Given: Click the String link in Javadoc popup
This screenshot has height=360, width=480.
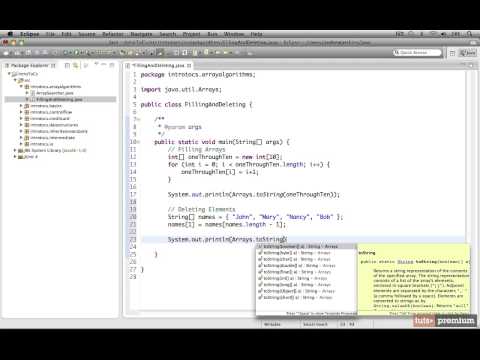Looking at the screenshot, I should click(x=405, y=262).
